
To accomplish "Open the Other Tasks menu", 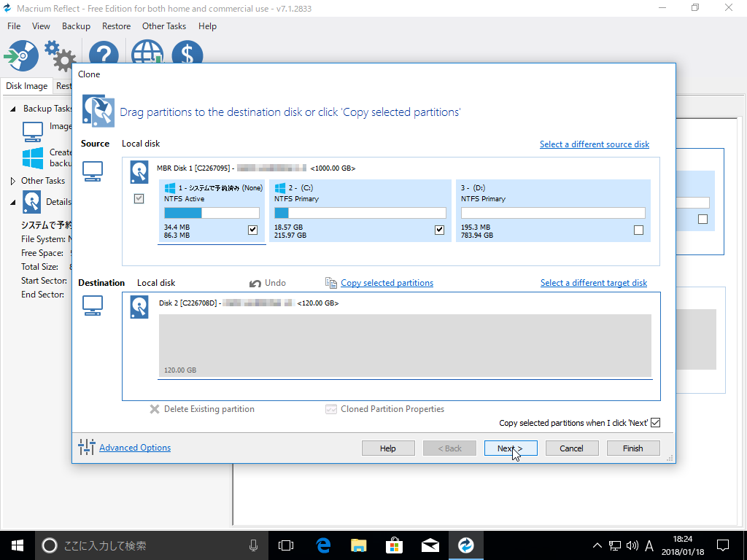I will pos(164,26).
